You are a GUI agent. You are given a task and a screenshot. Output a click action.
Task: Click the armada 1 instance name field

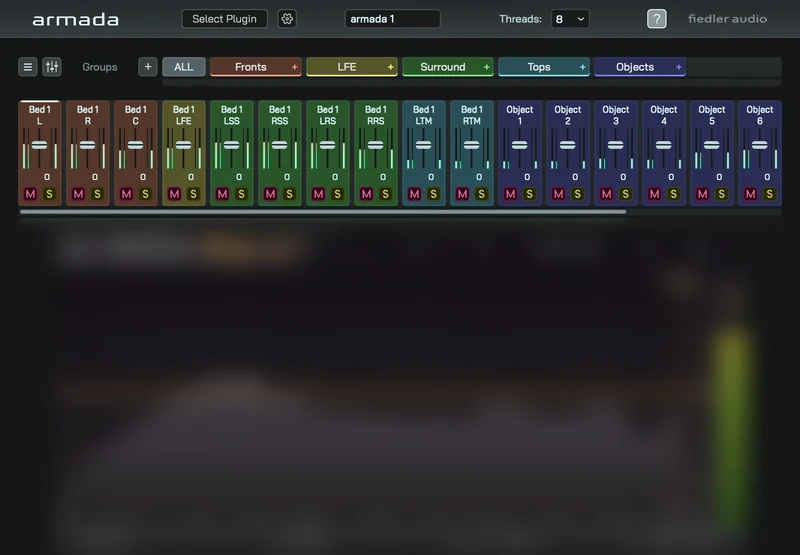[x=392, y=19]
